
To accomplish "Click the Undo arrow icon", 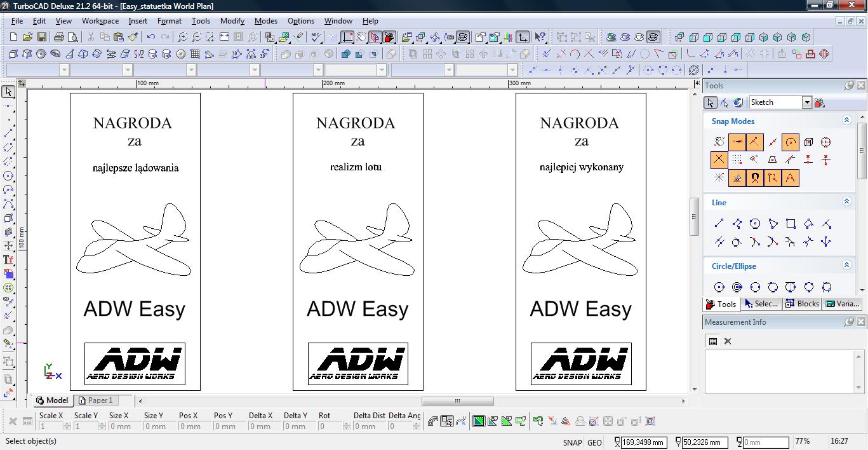I will coord(150,37).
